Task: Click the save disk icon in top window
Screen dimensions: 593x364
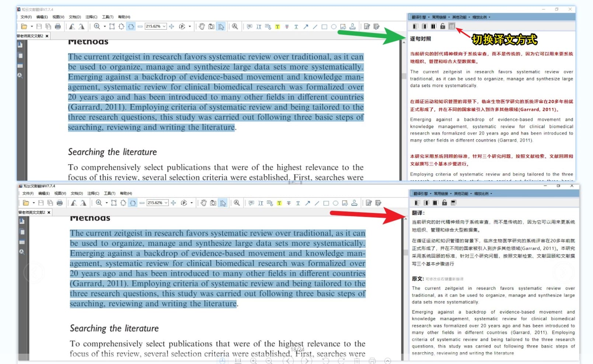Action: click(39, 27)
